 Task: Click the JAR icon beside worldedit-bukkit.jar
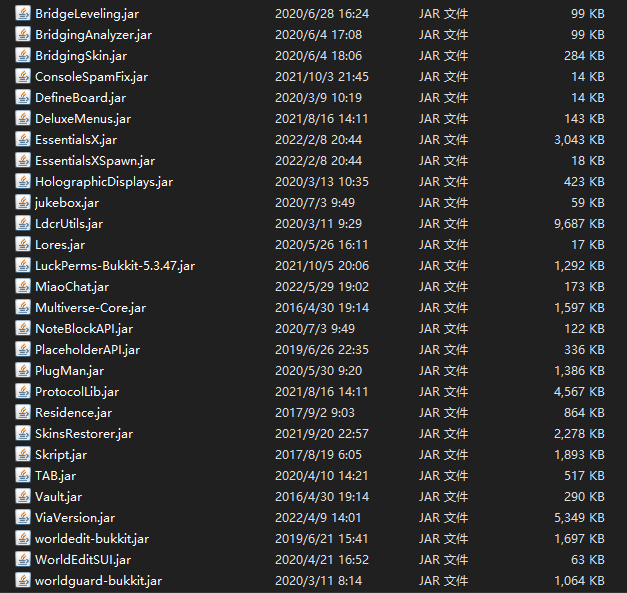tap(23, 538)
